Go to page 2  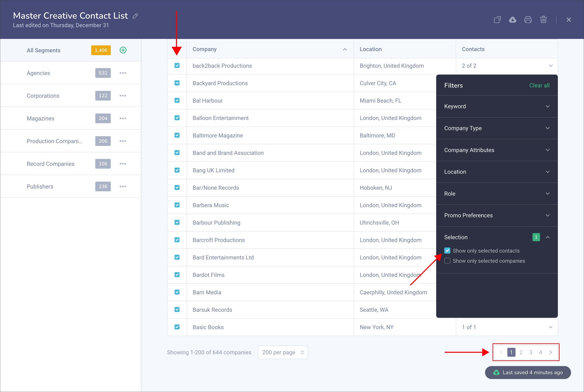point(521,352)
